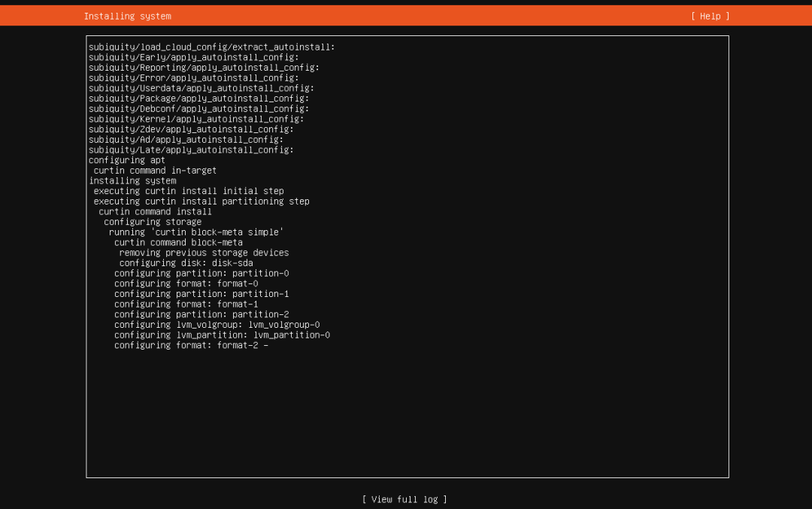Click the 'configuring disk: disk-sda' entry
This screenshot has height=509, width=812.
point(186,263)
